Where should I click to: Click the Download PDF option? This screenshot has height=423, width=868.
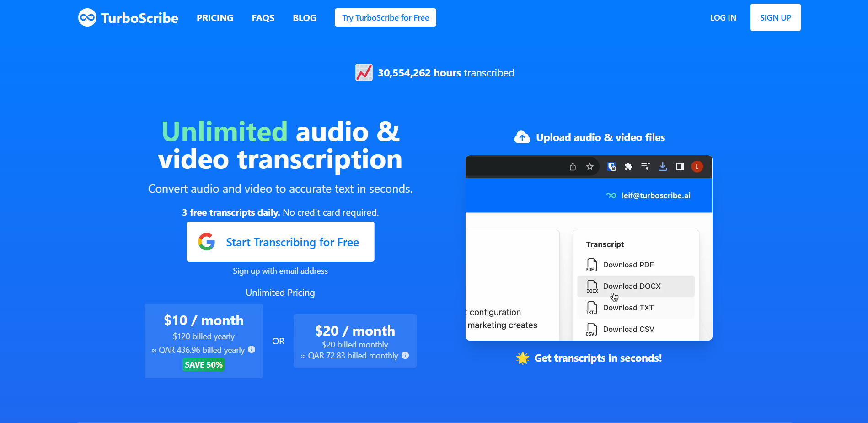pos(636,265)
